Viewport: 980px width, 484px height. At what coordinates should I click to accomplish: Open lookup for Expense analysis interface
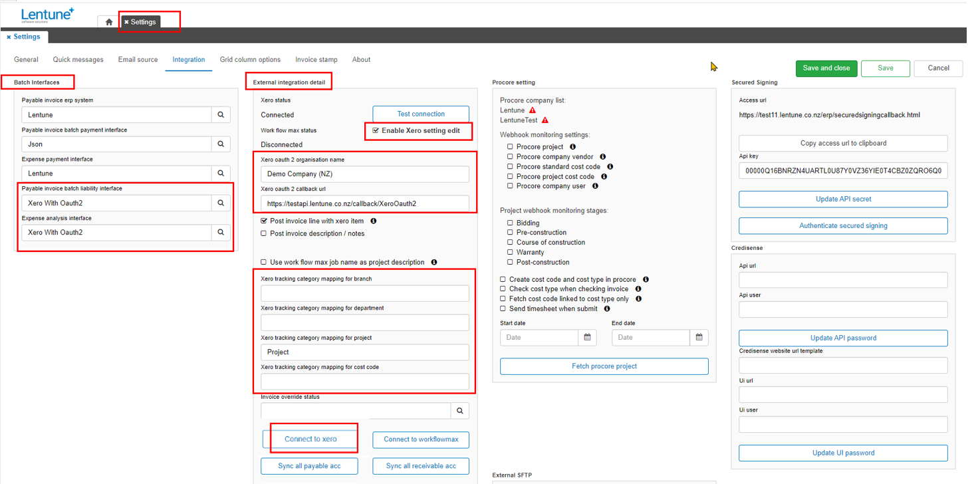221,233
